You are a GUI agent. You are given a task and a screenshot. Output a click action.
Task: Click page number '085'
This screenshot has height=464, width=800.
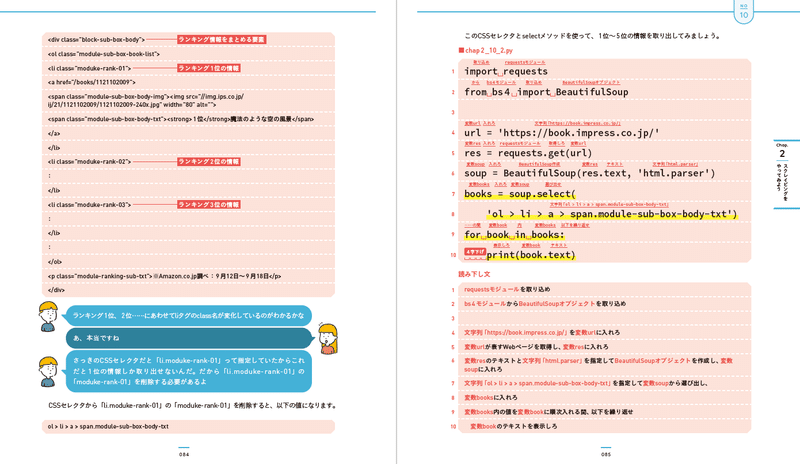click(x=606, y=454)
